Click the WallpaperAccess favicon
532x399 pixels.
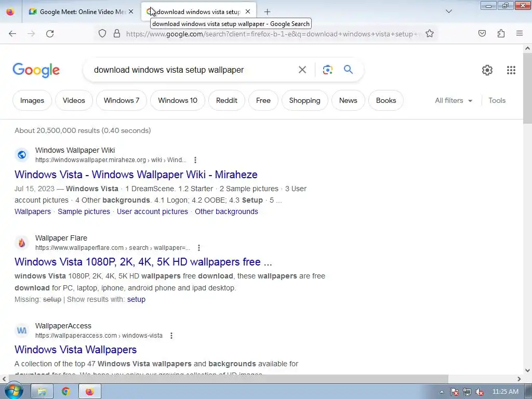click(x=22, y=330)
